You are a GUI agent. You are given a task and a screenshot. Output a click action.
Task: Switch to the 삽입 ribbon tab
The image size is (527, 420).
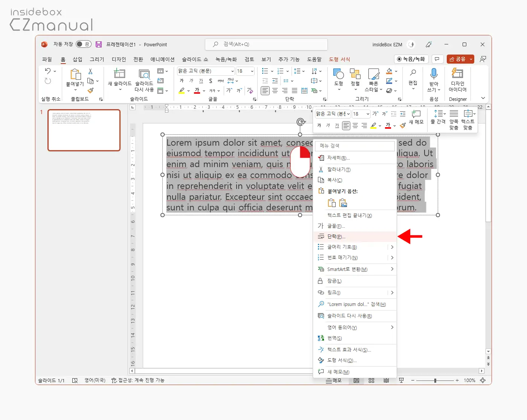pyautogui.click(x=77, y=59)
